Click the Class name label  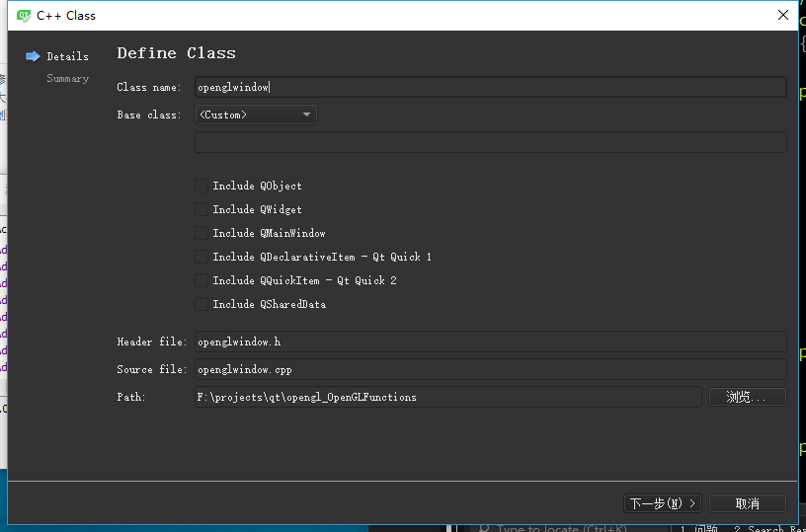click(x=149, y=87)
